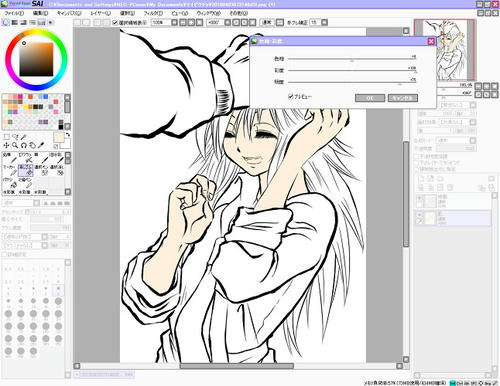Toggle the color wheel panel icon
The image size is (500, 386).
6,23
